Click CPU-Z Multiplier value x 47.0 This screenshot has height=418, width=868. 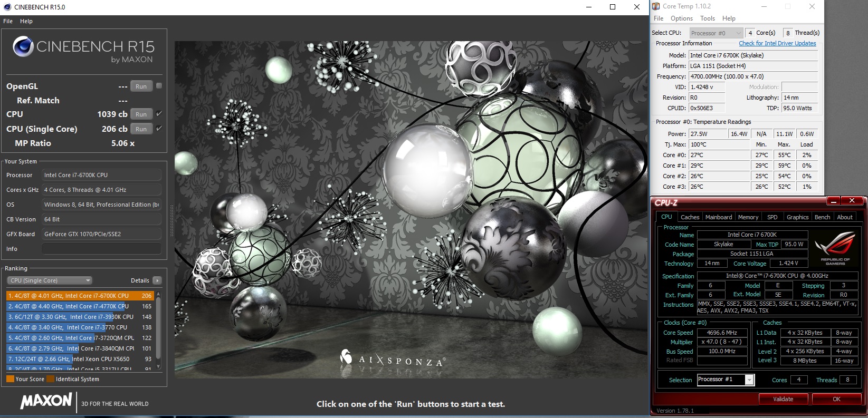coord(722,342)
